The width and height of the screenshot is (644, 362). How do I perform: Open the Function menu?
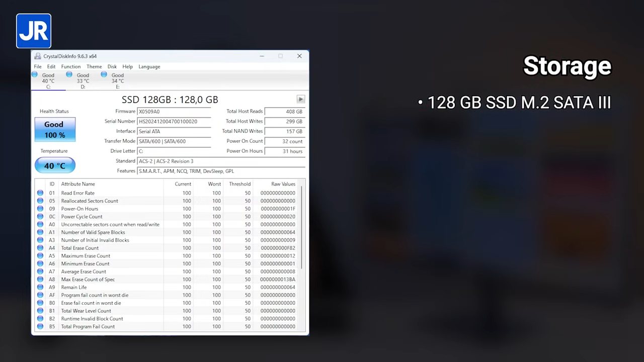point(71,66)
